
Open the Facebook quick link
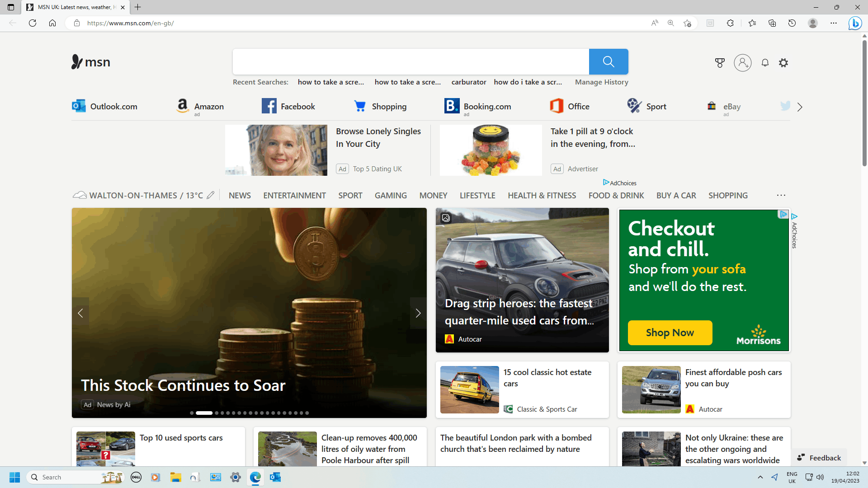click(x=288, y=106)
